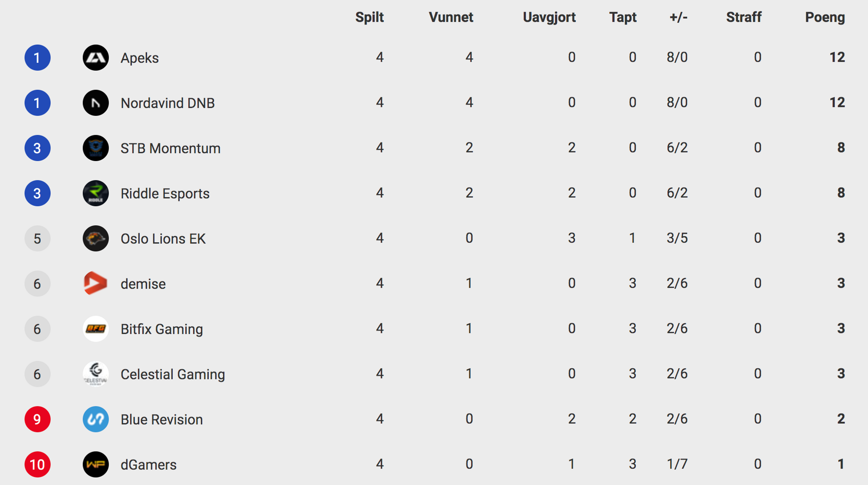Image resolution: width=868 pixels, height=485 pixels.
Task: Click the red rank 9 badge
Action: pos(37,419)
